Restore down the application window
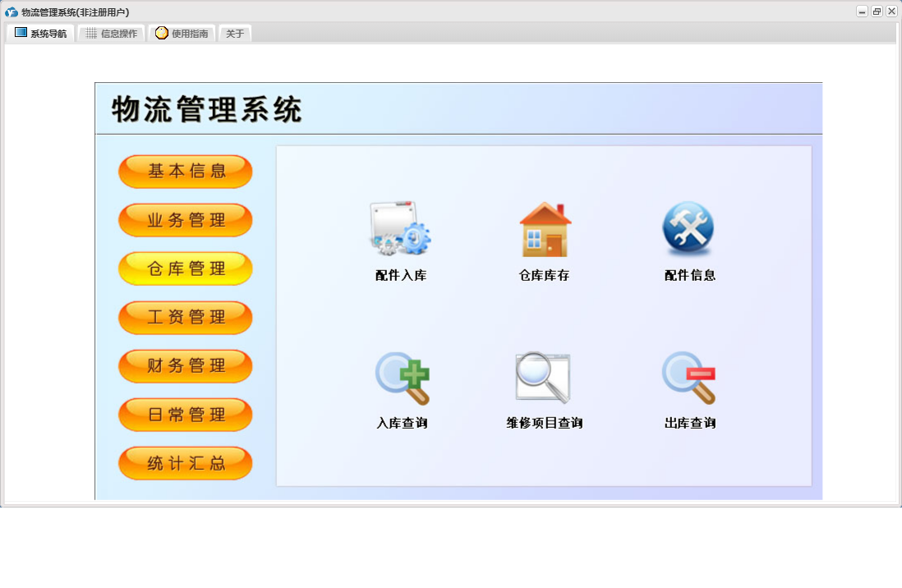This screenshot has width=902, height=588. (x=877, y=11)
